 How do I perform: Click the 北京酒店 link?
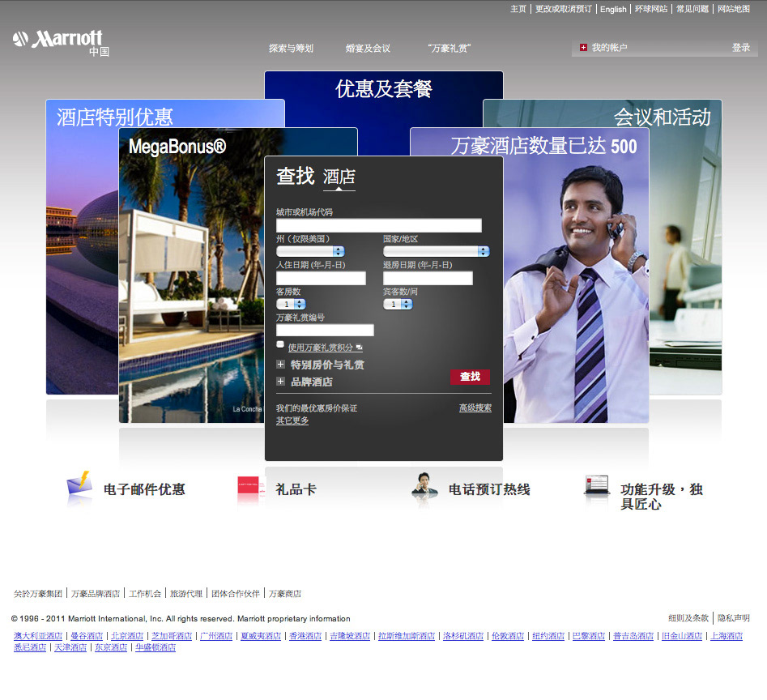(x=127, y=636)
